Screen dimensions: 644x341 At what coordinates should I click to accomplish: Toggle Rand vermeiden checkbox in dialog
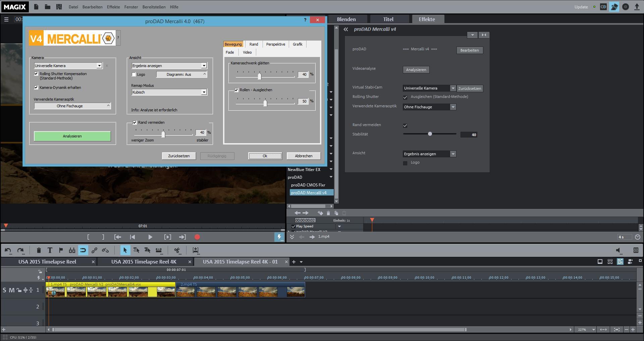point(135,122)
